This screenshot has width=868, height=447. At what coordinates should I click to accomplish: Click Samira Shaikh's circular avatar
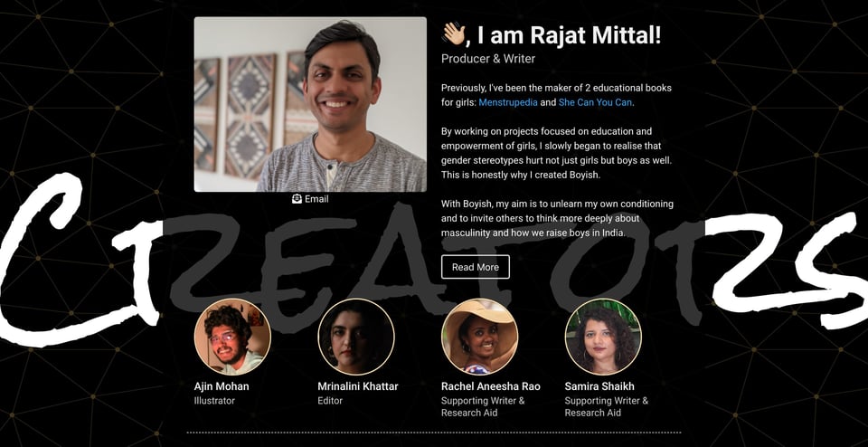[603, 337]
